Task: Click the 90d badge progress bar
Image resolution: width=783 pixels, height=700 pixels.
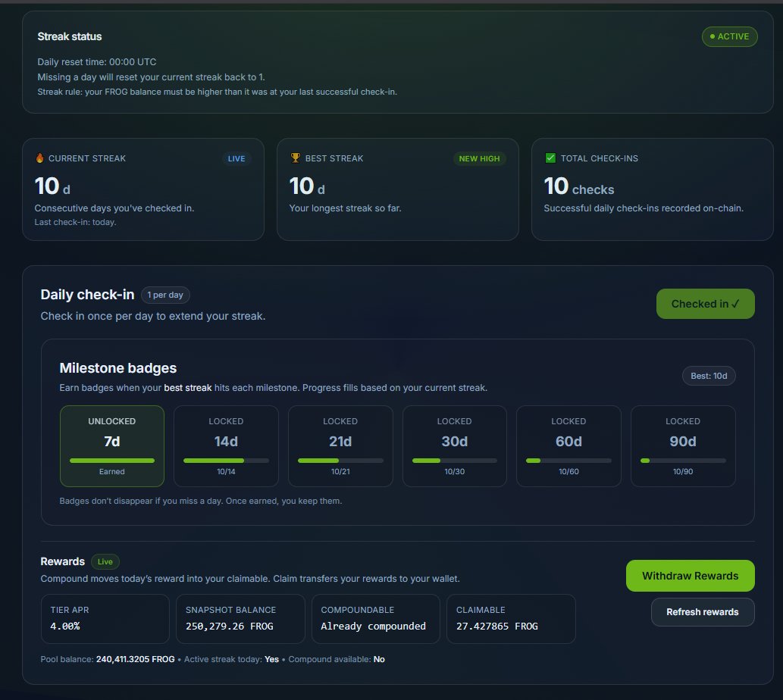Action: pyautogui.click(x=683, y=461)
